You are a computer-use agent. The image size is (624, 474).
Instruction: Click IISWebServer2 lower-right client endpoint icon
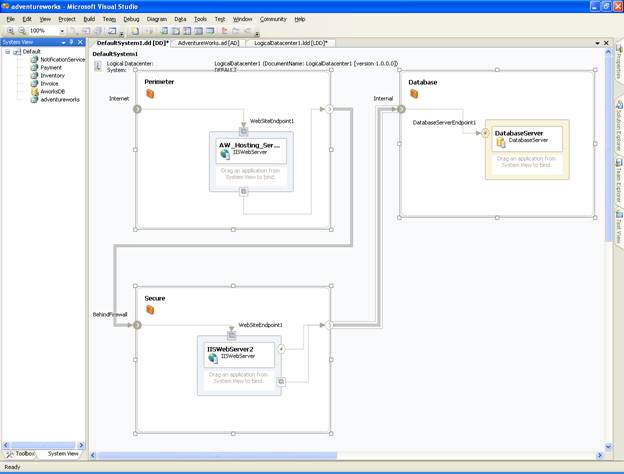click(281, 382)
